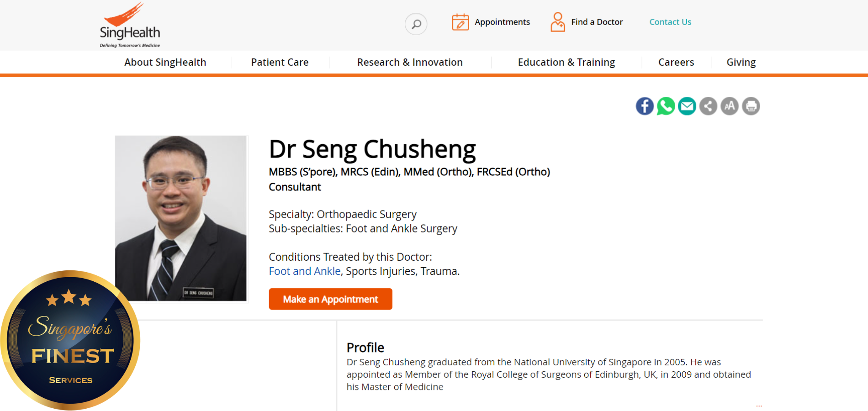Open the Education & Training menu
The width and height of the screenshot is (868, 411).
point(566,62)
